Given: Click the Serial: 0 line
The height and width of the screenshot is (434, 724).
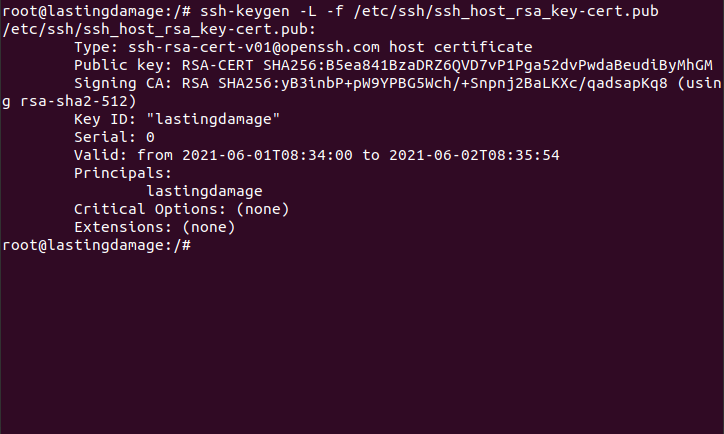Looking at the screenshot, I should click(x=115, y=137).
